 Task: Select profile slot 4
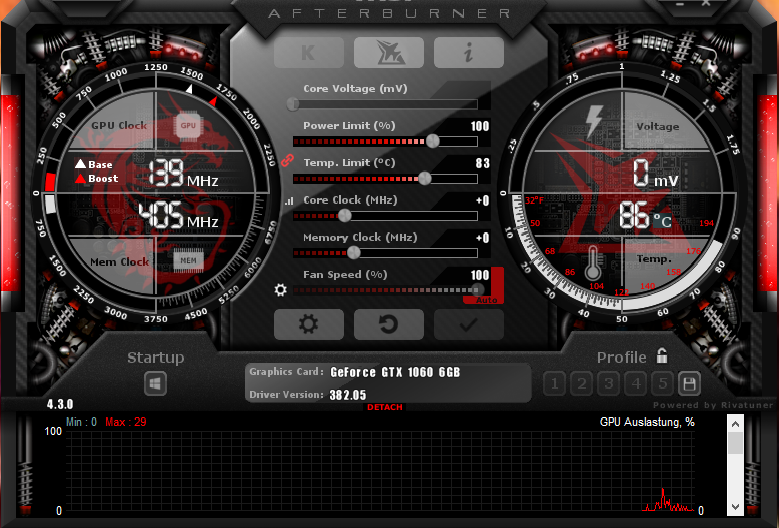coord(635,383)
